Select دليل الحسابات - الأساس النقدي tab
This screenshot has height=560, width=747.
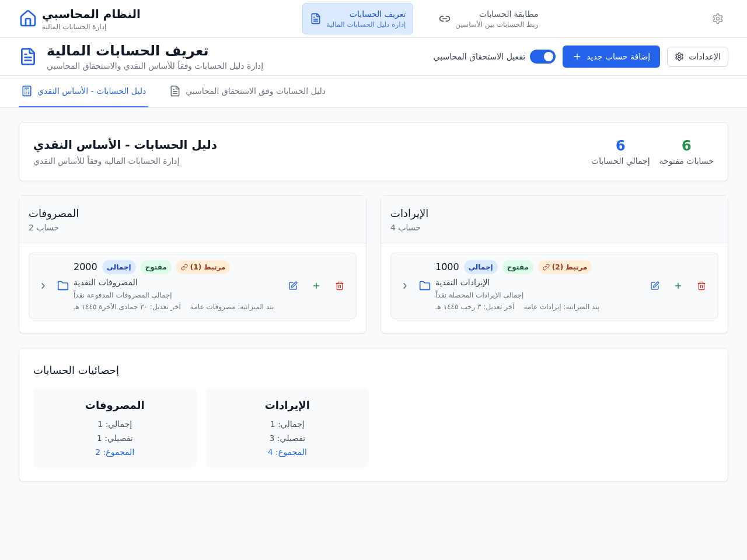tap(83, 92)
